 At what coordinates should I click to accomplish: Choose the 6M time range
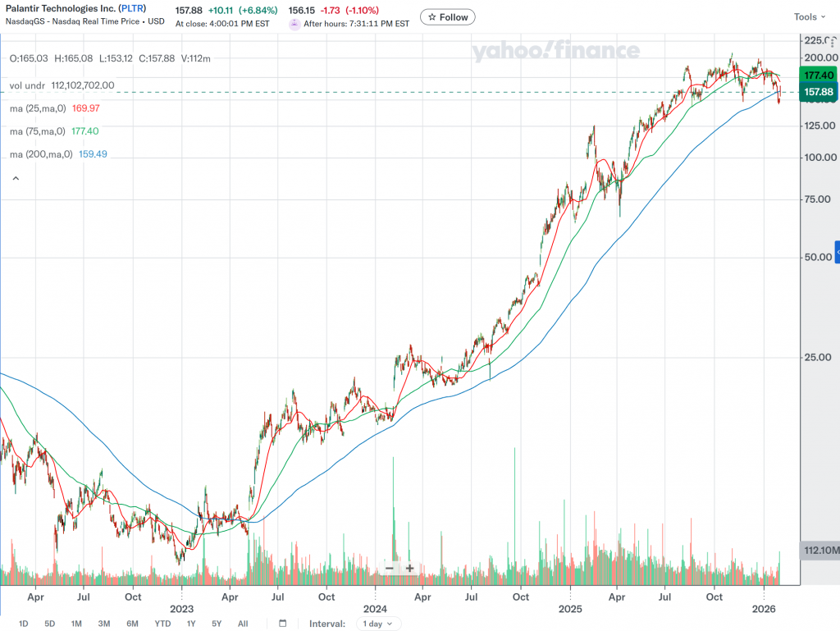tap(132, 624)
